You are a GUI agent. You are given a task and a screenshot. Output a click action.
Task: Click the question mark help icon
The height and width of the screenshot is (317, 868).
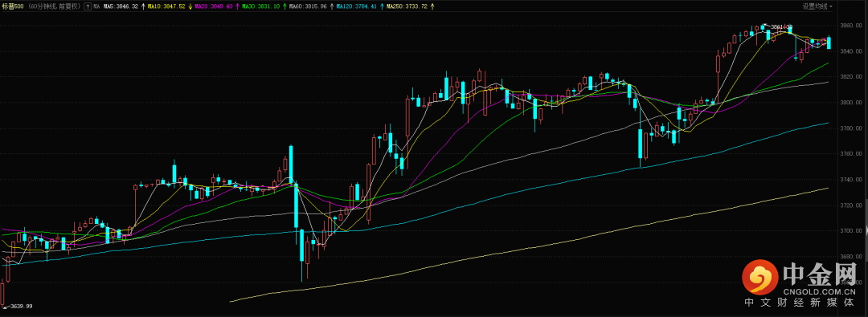[x=88, y=6]
